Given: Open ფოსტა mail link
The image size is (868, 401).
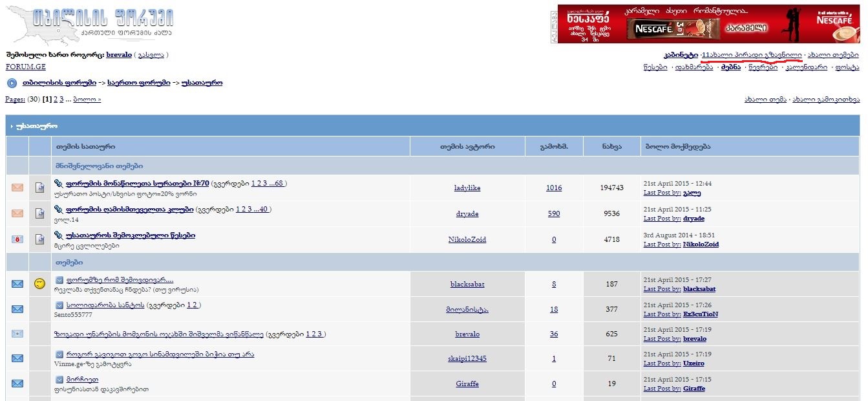Looking at the screenshot, I should click(x=847, y=67).
